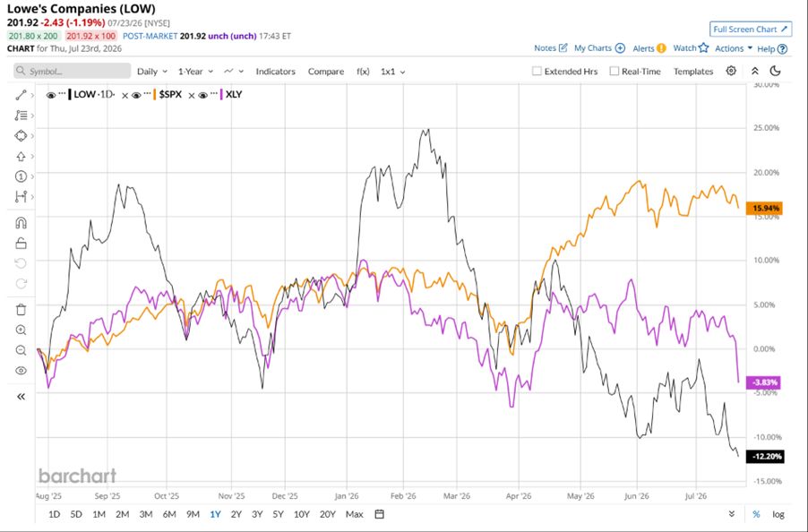This screenshot has width=808, height=532.
Task: Open the 1-Year period dropdown
Action: (x=195, y=72)
